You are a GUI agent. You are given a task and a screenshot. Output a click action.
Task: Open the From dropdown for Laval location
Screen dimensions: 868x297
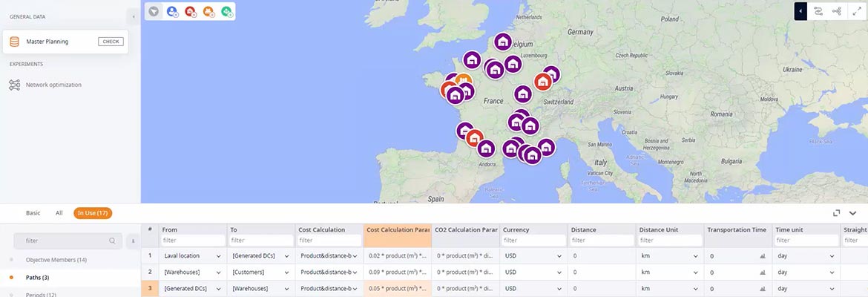pos(218,256)
